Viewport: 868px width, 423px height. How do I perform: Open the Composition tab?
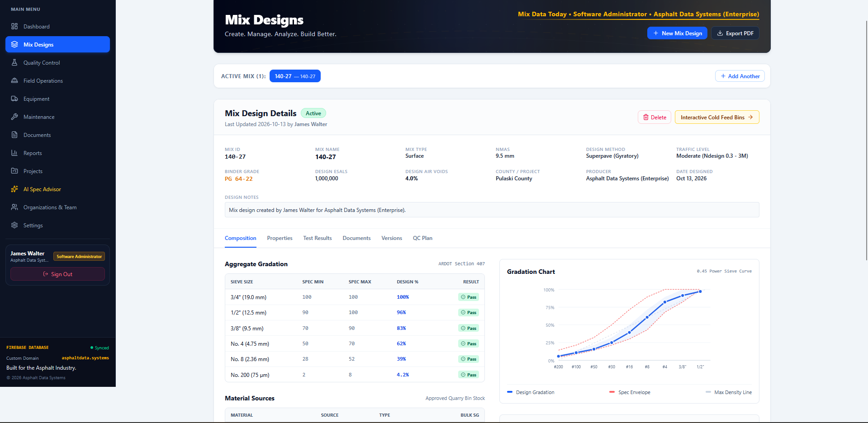241,238
